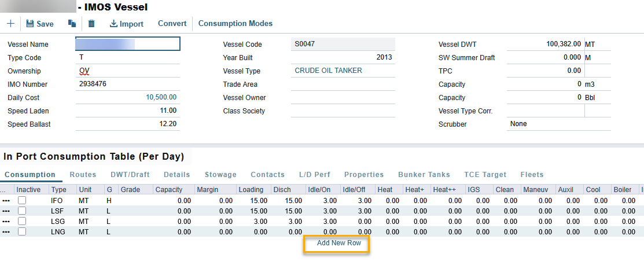644x265 pixels.
Task: Toggle Inactive checkbox for LSG row
Action: pos(22,221)
